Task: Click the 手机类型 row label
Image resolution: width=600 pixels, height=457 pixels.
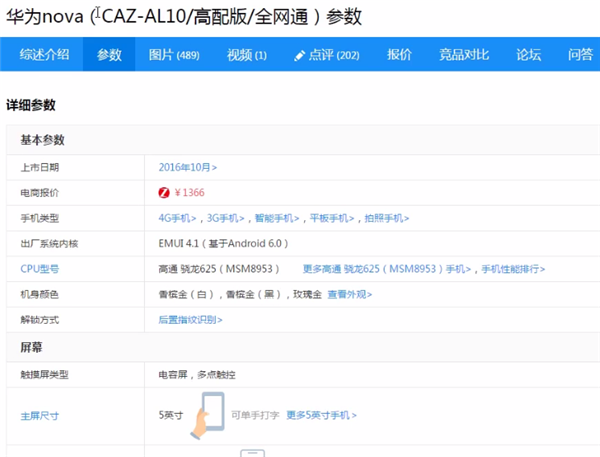Action: point(40,218)
